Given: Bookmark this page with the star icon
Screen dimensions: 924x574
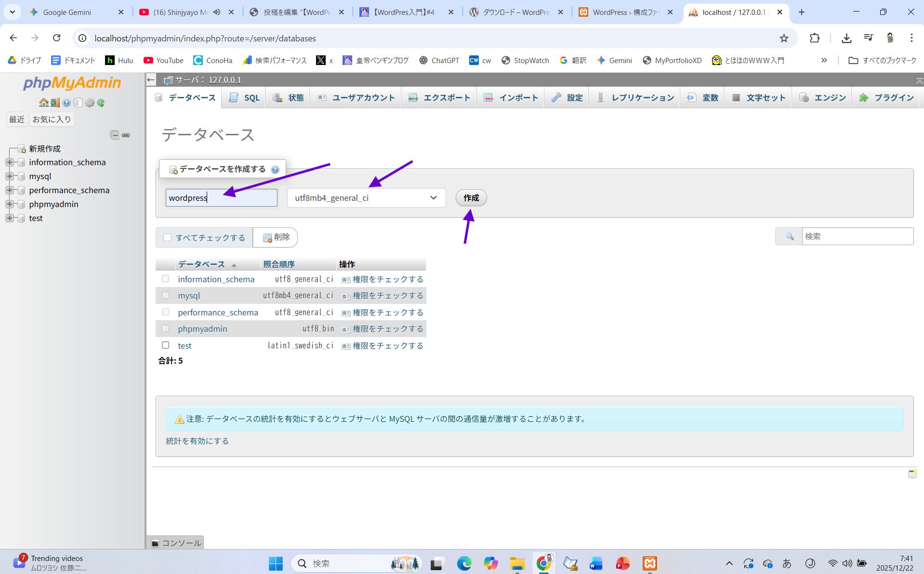Looking at the screenshot, I should pyautogui.click(x=784, y=39).
